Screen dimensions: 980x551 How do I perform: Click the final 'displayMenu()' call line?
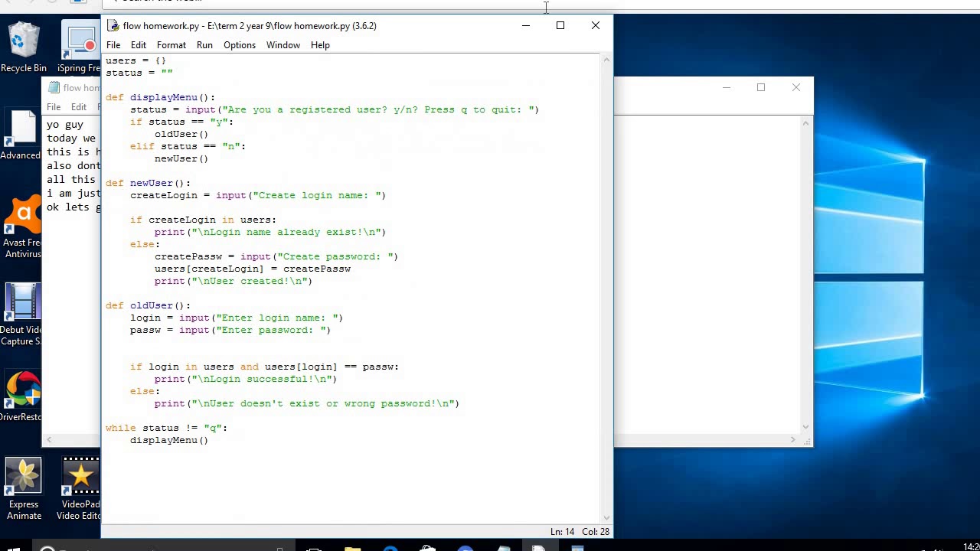point(169,440)
